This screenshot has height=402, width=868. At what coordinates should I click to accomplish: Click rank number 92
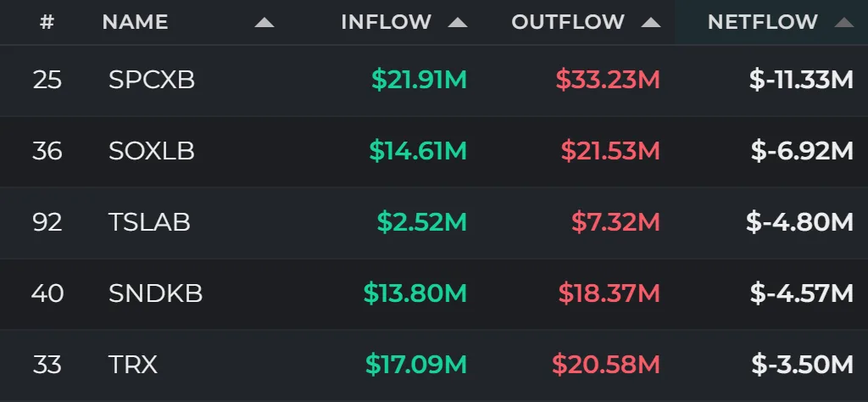click(47, 222)
